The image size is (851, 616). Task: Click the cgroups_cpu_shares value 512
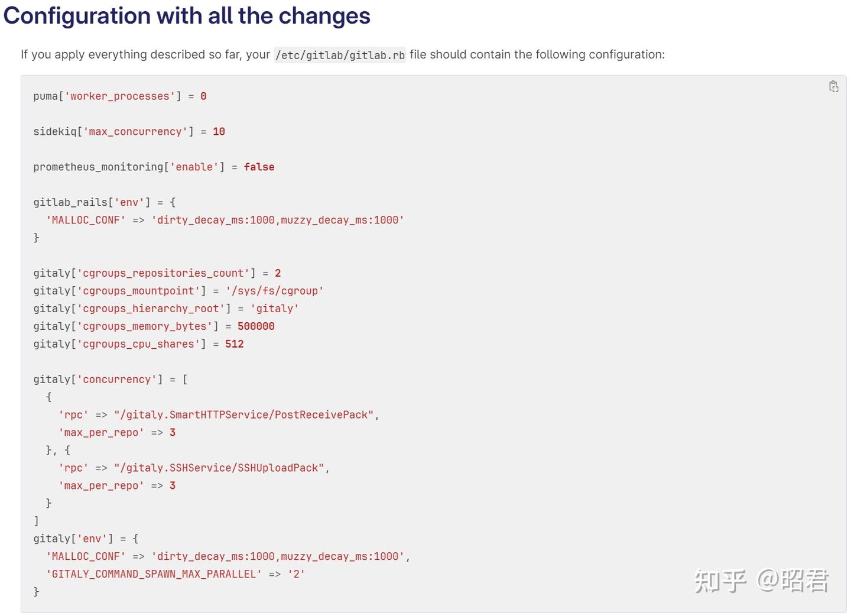point(234,344)
